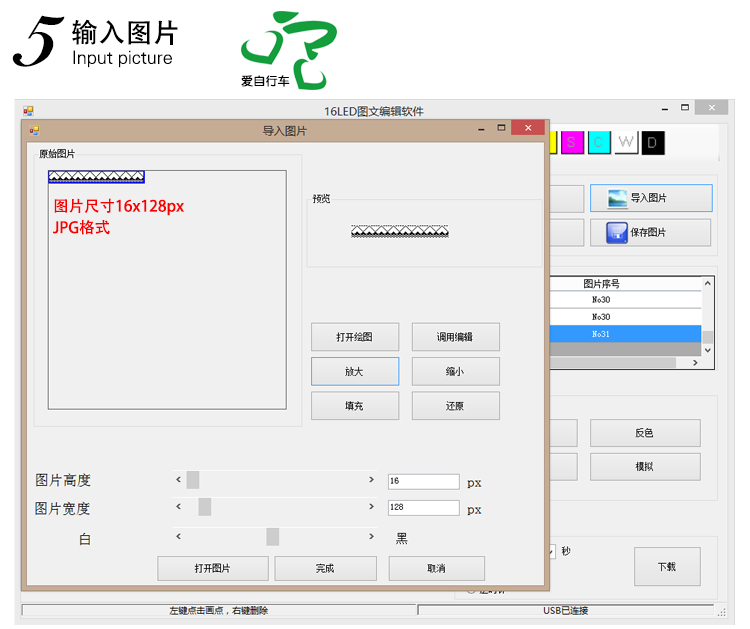Close the 导入图片 dialog

(528, 128)
